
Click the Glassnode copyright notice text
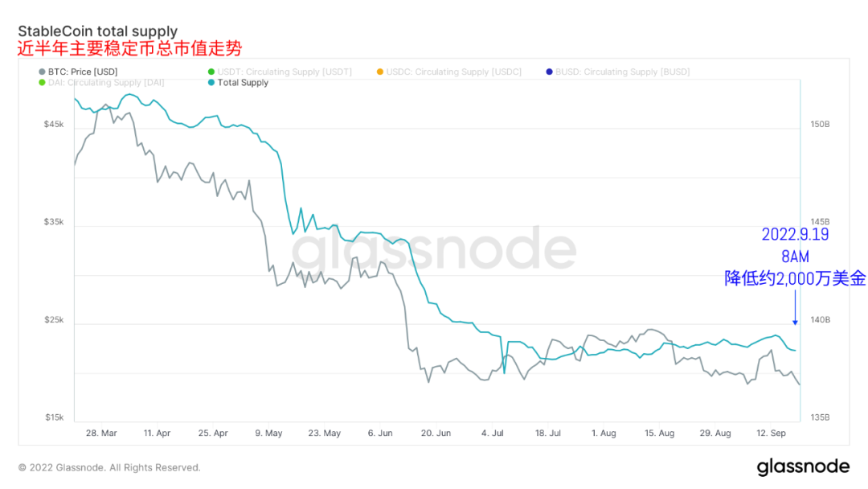pyautogui.click(x=109, y=468)
